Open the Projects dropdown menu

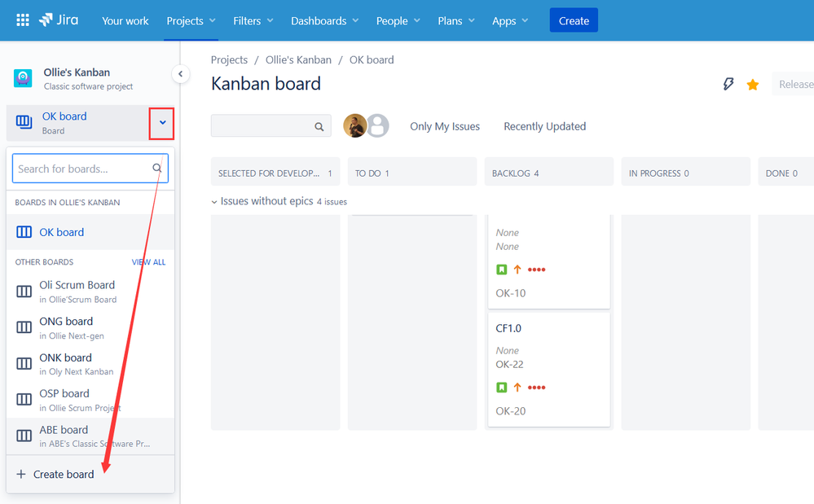coord(191,20)
